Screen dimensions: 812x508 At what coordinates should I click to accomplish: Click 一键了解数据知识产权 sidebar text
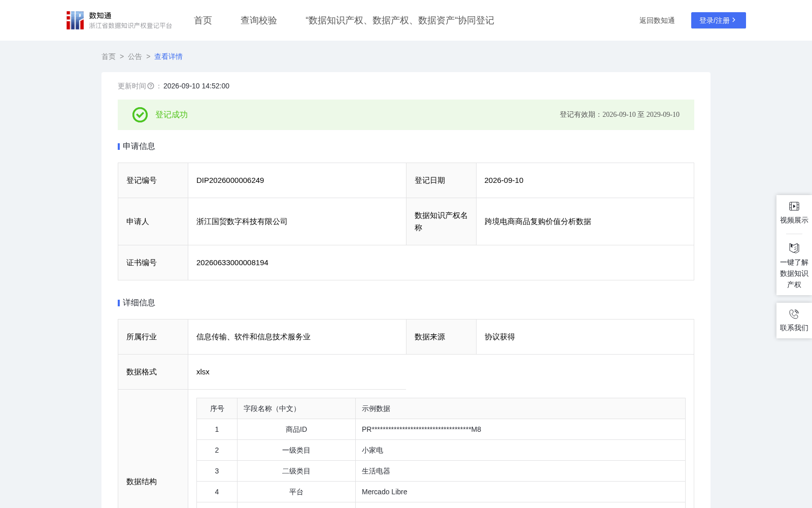coord(794,273)
